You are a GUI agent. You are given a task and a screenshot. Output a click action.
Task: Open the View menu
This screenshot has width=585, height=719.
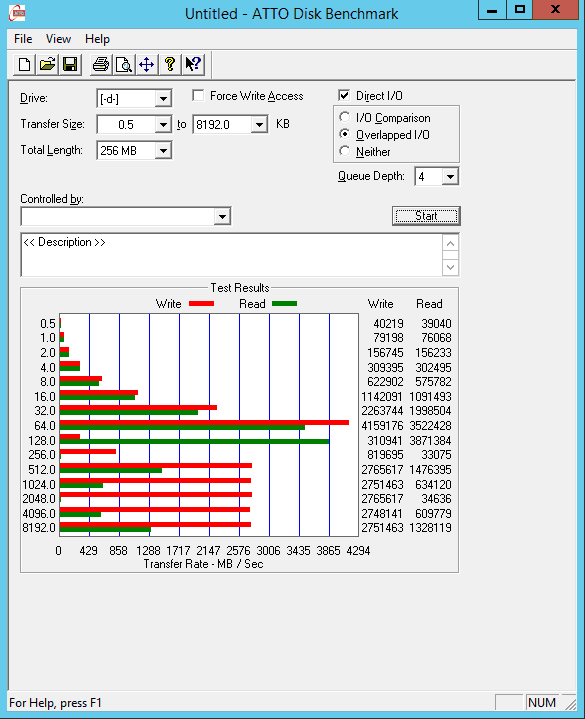pyautogui.click(x=58, y=39)
